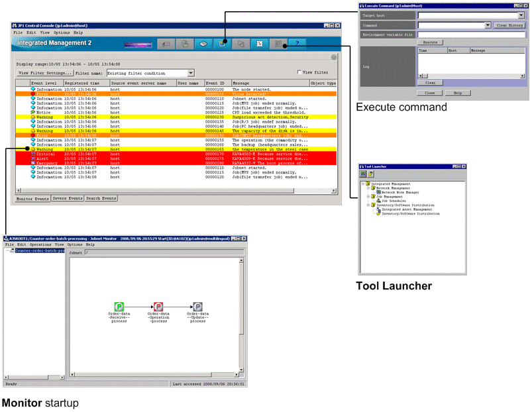Switch to the Severe Events tab
Screen dimensions: 532x412
[66, 198]
